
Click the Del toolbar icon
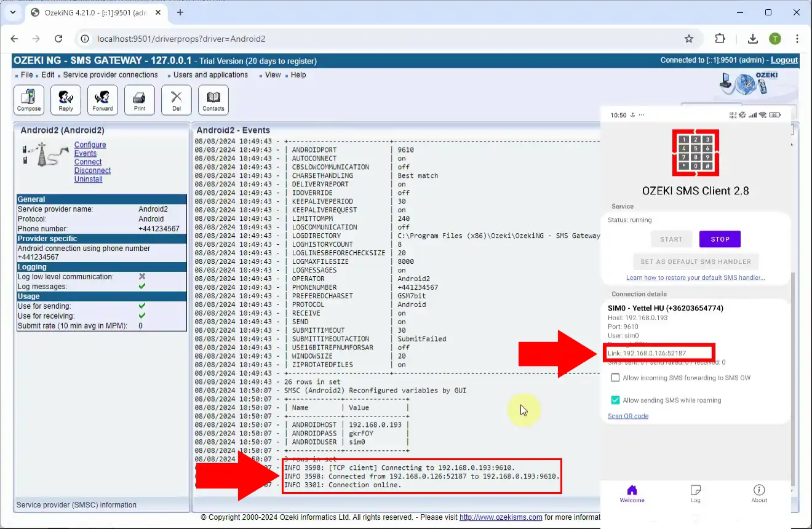(x=177, y=100)
